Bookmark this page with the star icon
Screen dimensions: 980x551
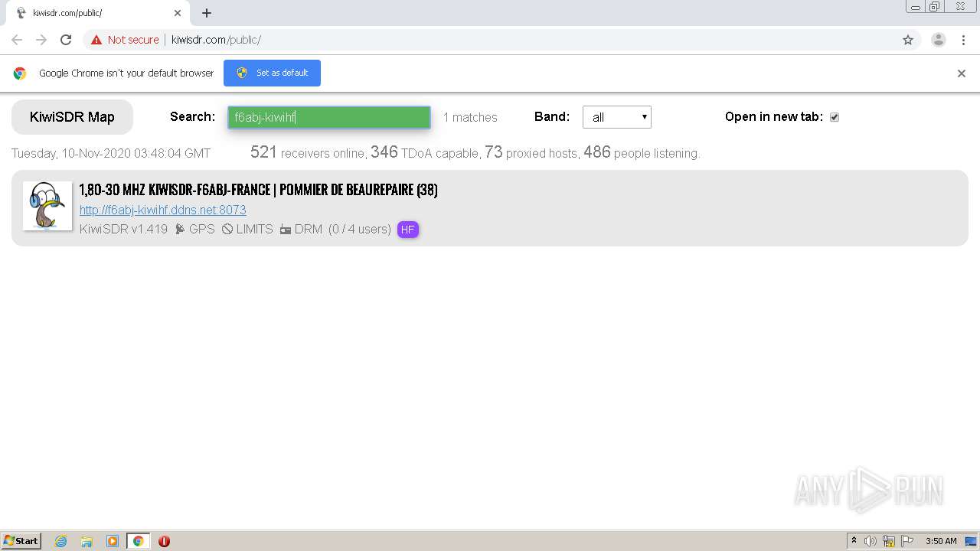click(908, 40)
